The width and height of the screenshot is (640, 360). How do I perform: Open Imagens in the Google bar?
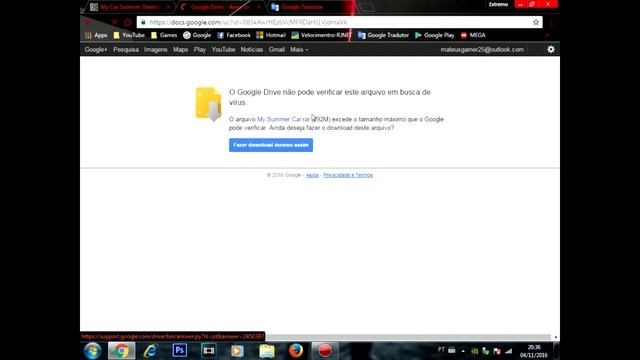coord(156,49)
